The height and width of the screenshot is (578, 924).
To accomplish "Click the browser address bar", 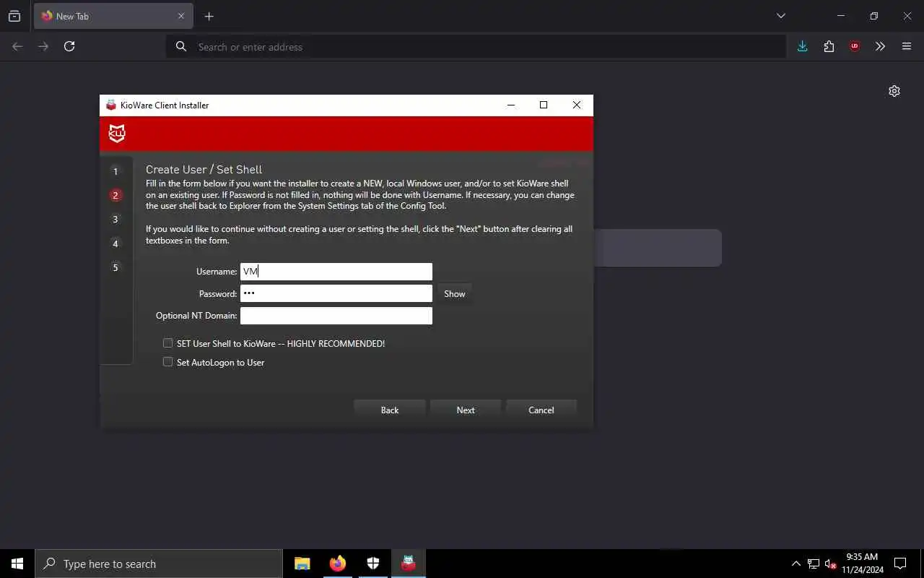I will pos(476,47).
